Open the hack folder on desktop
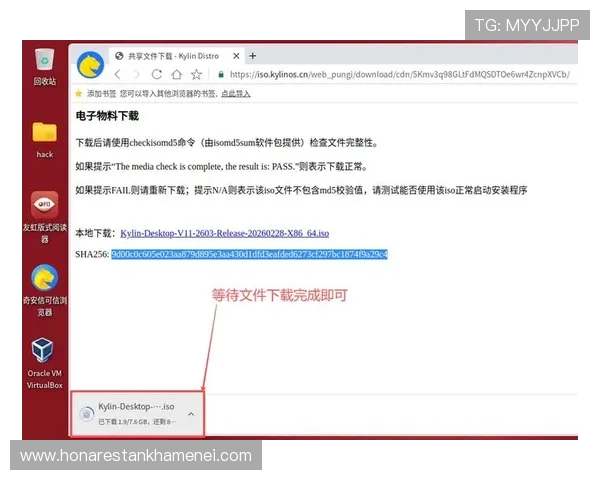The width and height of the screenshot is (600, 480). 45,140
